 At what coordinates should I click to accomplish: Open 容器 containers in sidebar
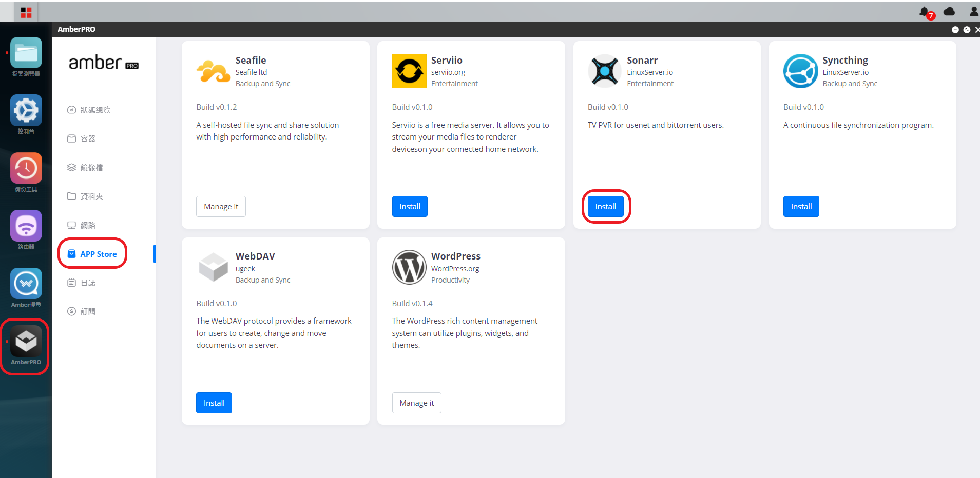click(x=82, y=138)
